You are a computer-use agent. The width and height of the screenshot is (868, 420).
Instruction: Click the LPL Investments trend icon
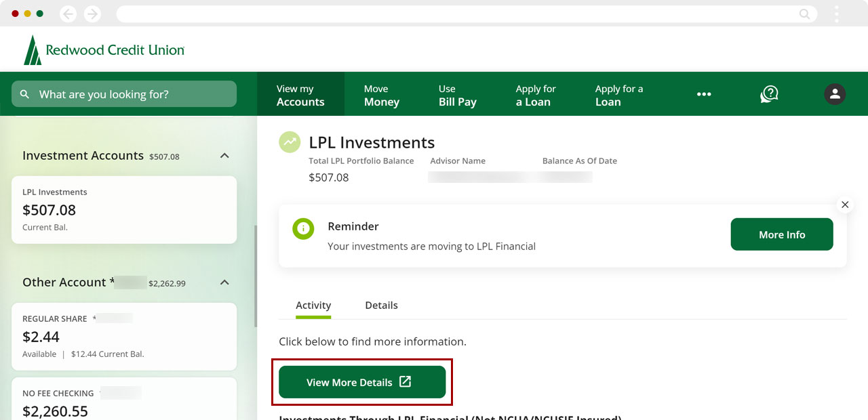[x=290, y=142]
